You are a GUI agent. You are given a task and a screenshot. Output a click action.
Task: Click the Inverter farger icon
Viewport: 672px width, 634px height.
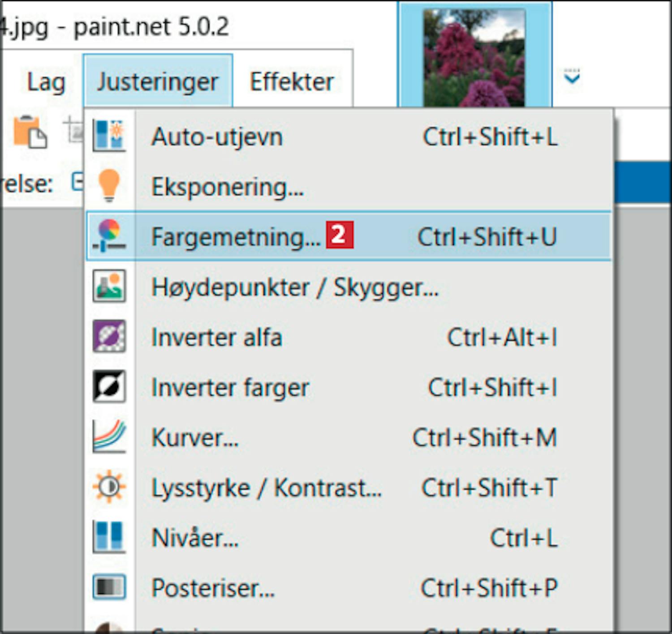[x=109, y=386]
